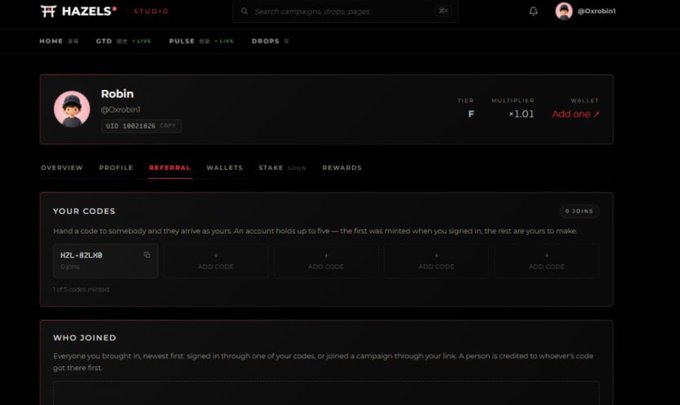The width and height of the screenshot is (680, 405).
Task: Click the fourth ADD CODE slot
Action: 546,261
